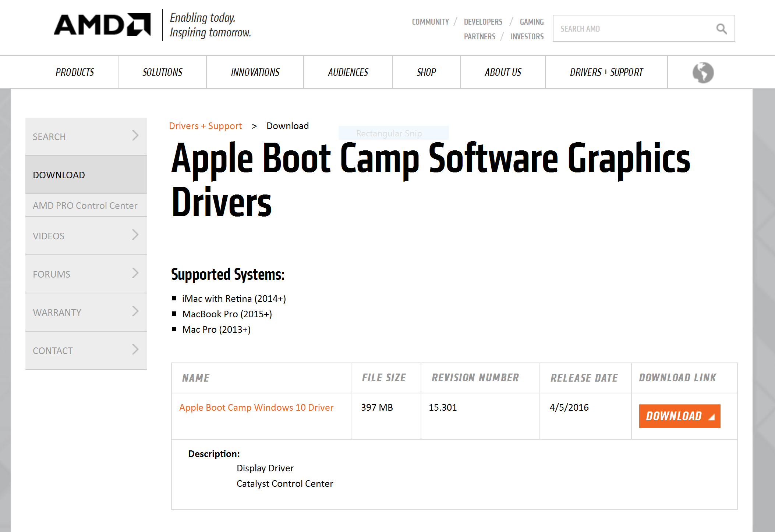The width and height of the screenshot is (775, 532).
Task: Open the PRODUCTS menu
Action: 75,72
